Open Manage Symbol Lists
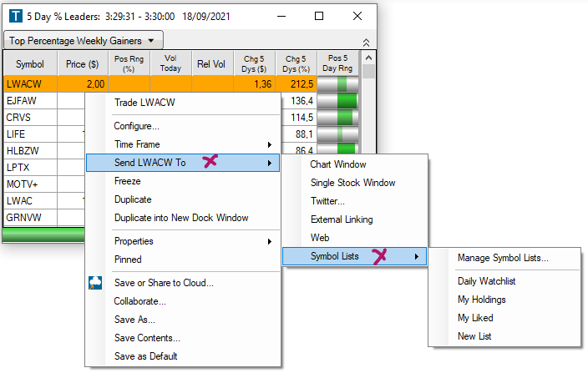The width and height of the screenshot is (588, 373). pyautogui.click(x=503, y=258)
